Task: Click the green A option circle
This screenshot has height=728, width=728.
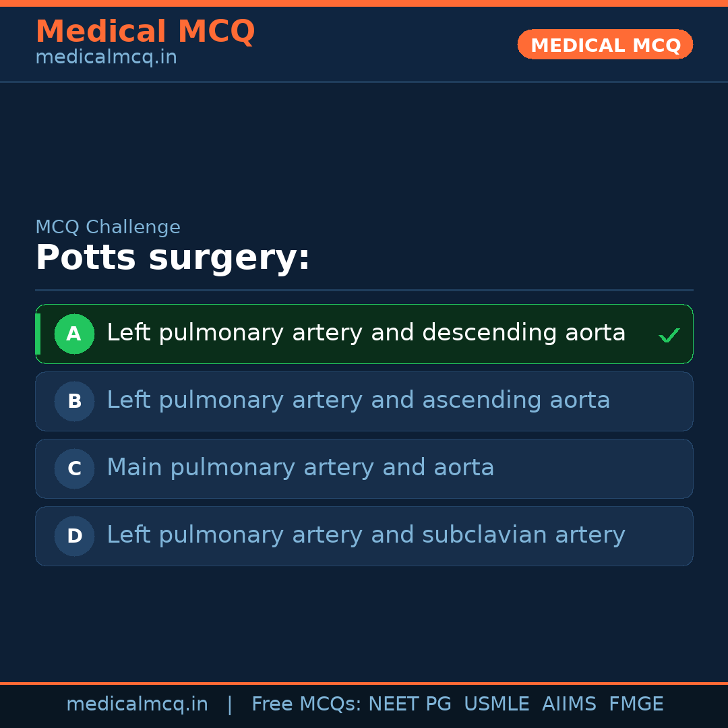Action: coord(74,334)
